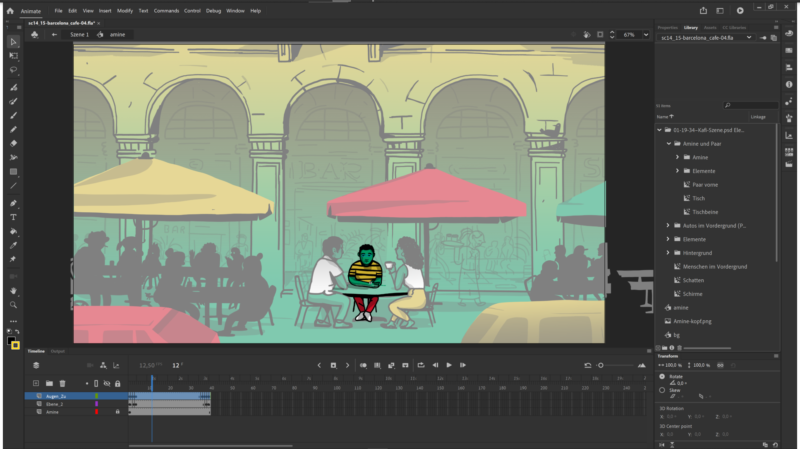
Task: Click the yellow fill color swatch
Action: [x=15, y=346]
